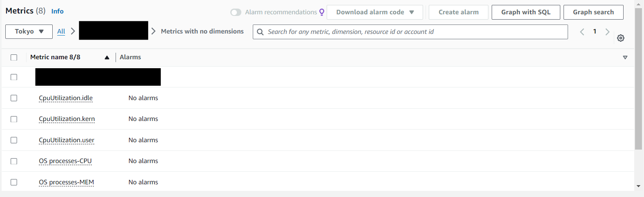Viewport: 644px width, 197px height.
Task: Click the Graph with SQL button
Action: pos(526,12)
